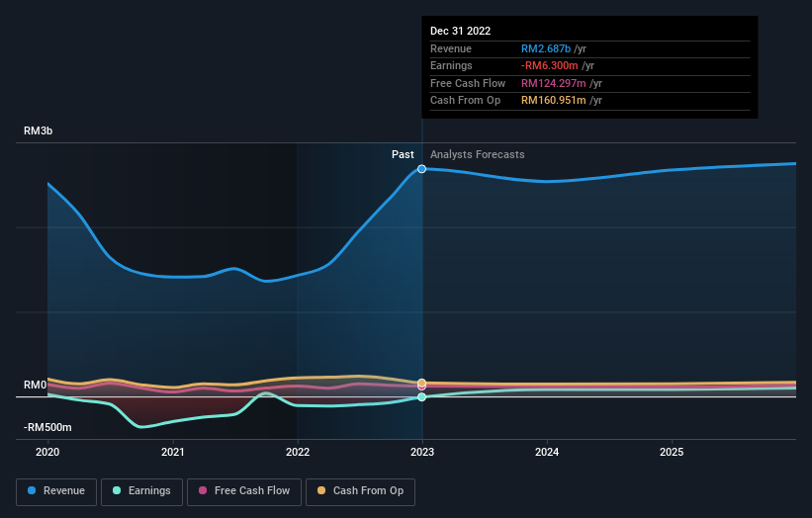Click the orange Cash From Op legend dot
The width and height of the screenshot is (812, 518).
click(x=321, y=490)
